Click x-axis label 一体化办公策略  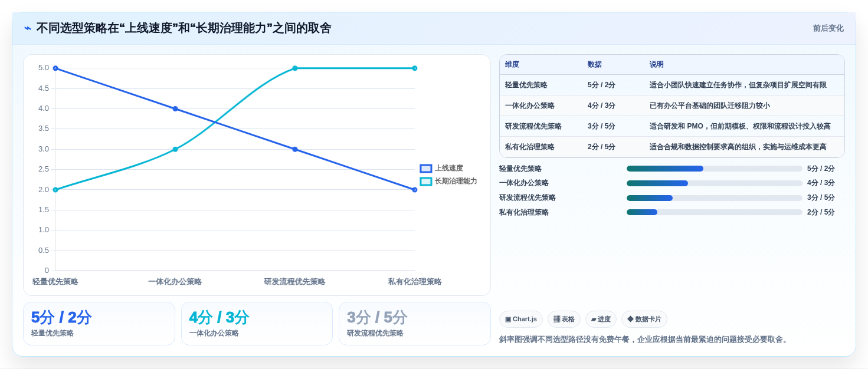(175, 282)
